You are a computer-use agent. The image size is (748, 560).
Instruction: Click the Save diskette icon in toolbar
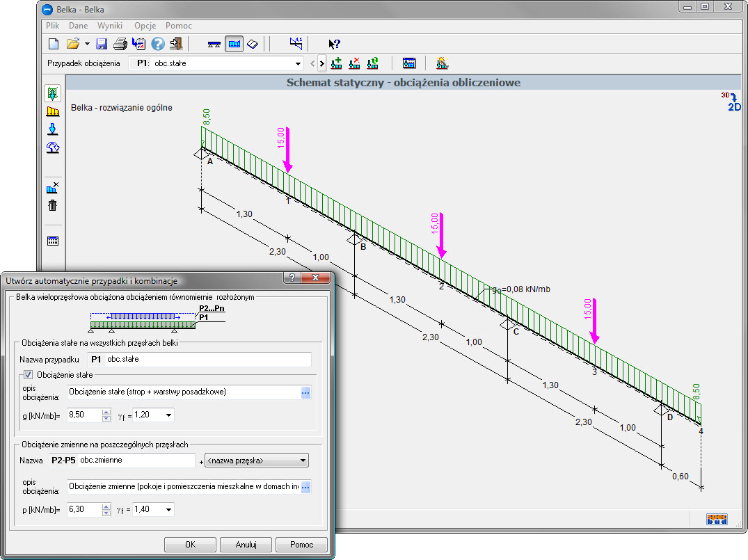(x=102, y=44)
